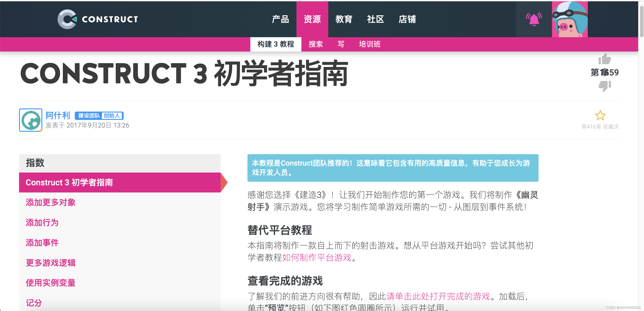Select the 构建 3 教程 tab
The image size is (644, 311).
tap(275, 44)
